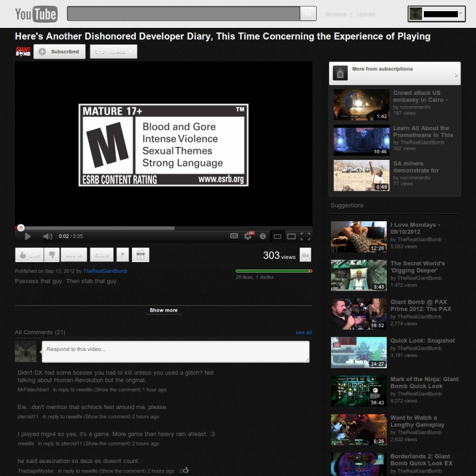
Task: Click see all comments link
Action: point(304,332)
